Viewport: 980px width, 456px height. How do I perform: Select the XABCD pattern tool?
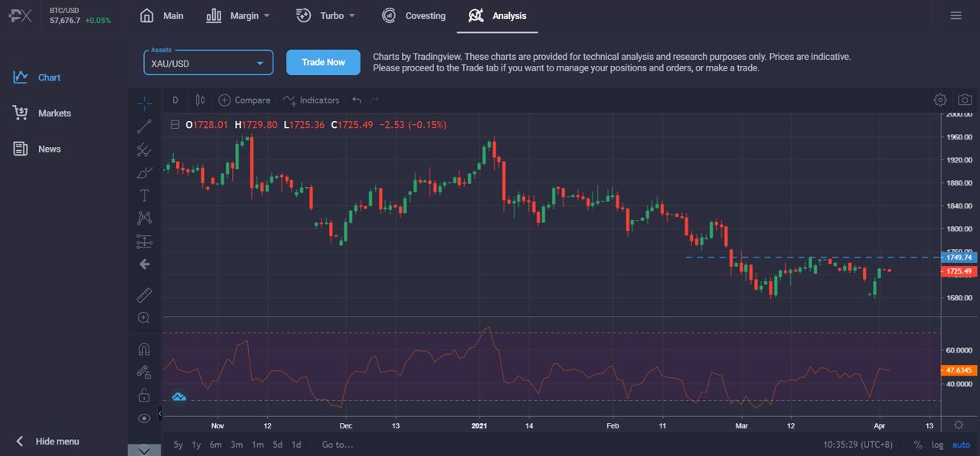[144, 218]
